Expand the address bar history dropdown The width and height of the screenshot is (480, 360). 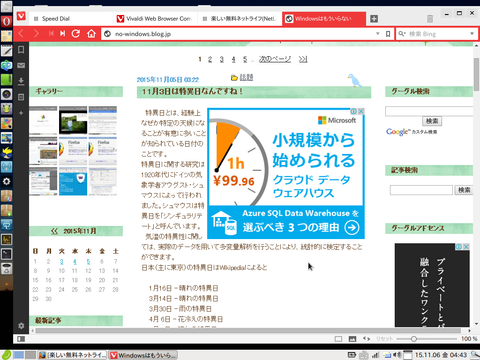(x=378, y=34)
